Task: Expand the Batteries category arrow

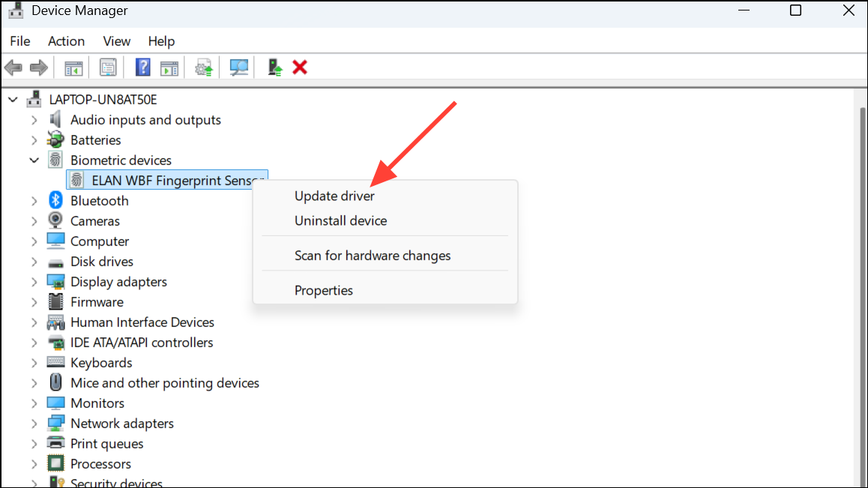Action: 34,140
